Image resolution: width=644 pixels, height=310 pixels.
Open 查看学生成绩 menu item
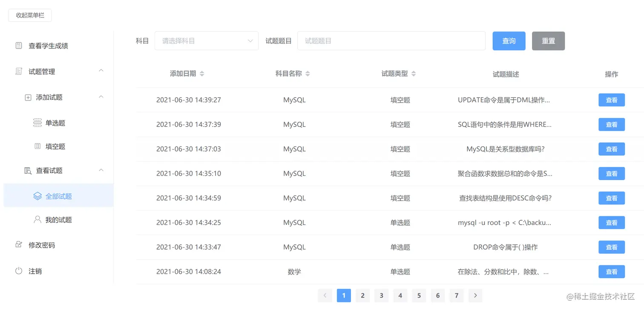pos(58,46)
